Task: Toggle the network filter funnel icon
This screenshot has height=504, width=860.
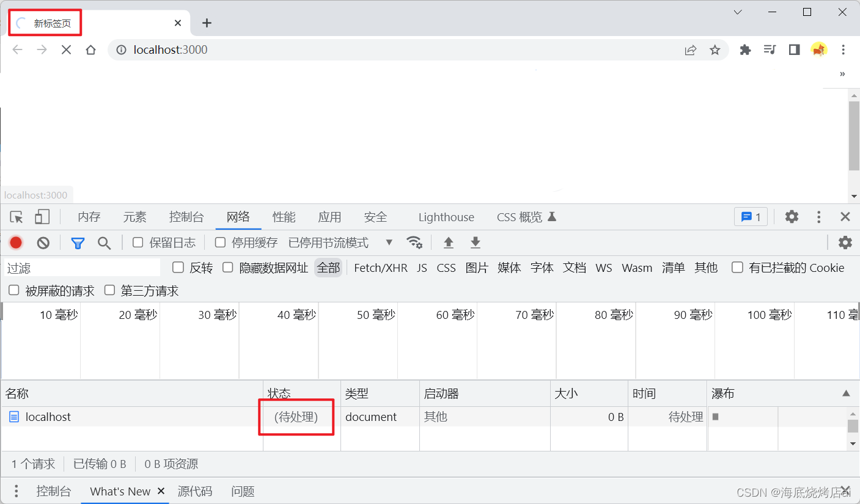Action: 78,243
